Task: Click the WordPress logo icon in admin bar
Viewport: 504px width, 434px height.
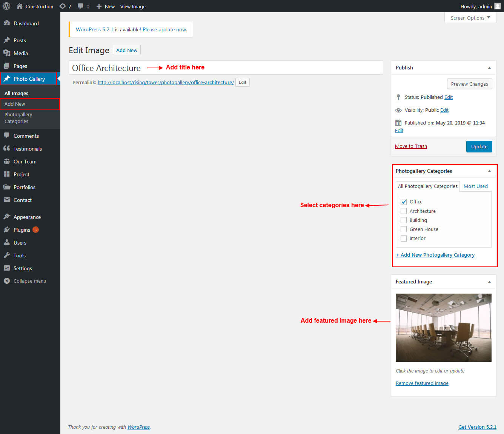Action: point(6,6)
